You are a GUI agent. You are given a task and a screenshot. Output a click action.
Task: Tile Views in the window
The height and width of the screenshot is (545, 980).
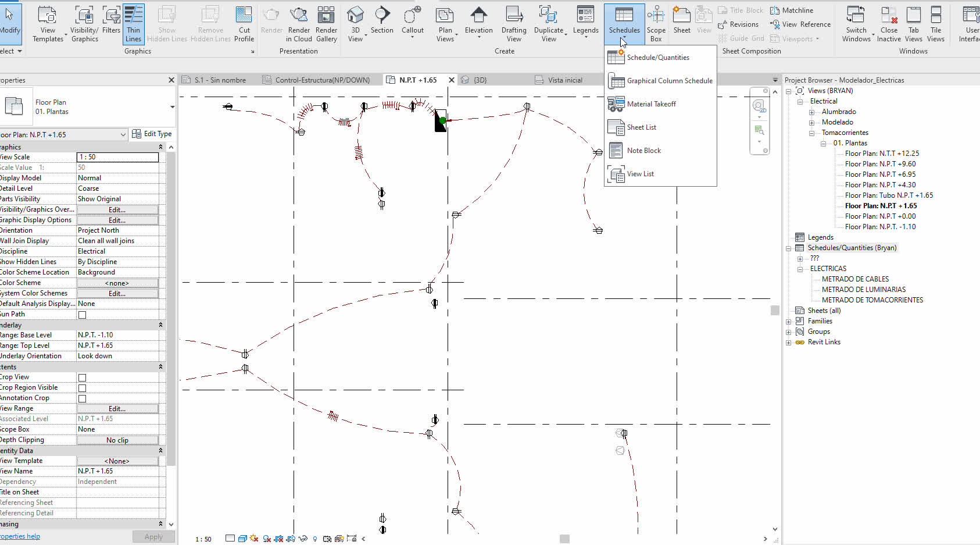coord(936,24)
